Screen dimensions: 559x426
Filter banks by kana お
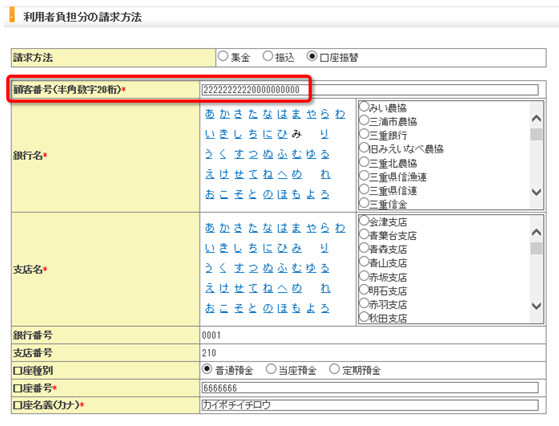(x=210, y=194)
